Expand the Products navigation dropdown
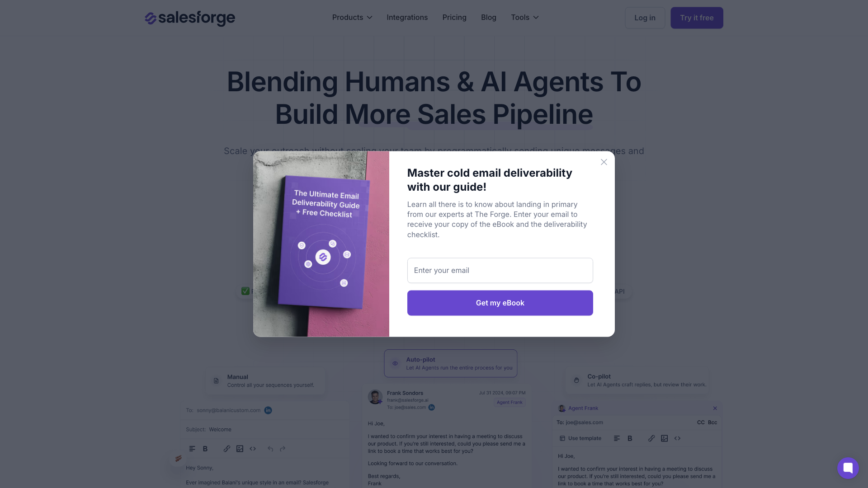Image resolution: width=868 pixels, height=488 pixels. (x=352, y=17)
